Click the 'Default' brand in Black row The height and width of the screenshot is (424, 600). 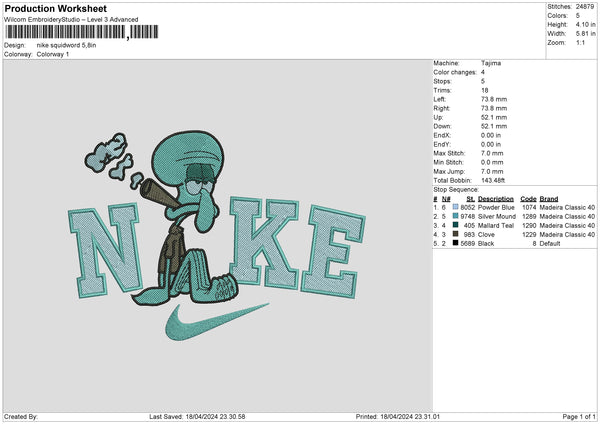550,244
